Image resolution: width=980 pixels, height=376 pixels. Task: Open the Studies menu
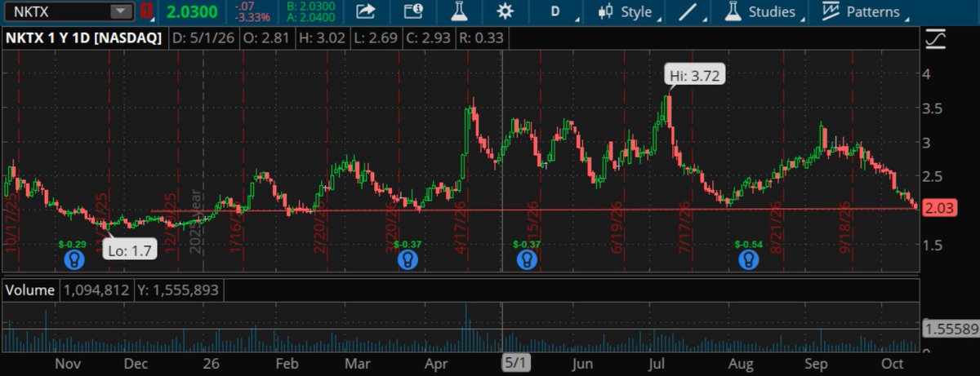(x=764, y=11)
